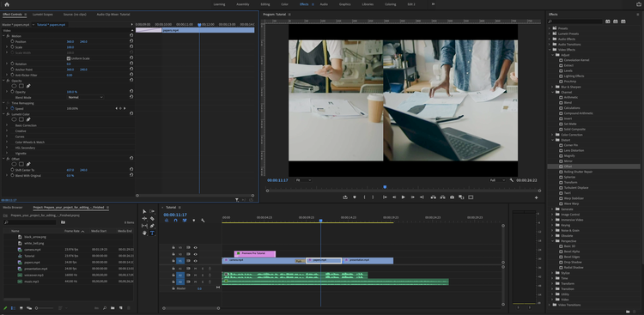
Task: Open the Program Monitor button editor plus
Action: 536,197
